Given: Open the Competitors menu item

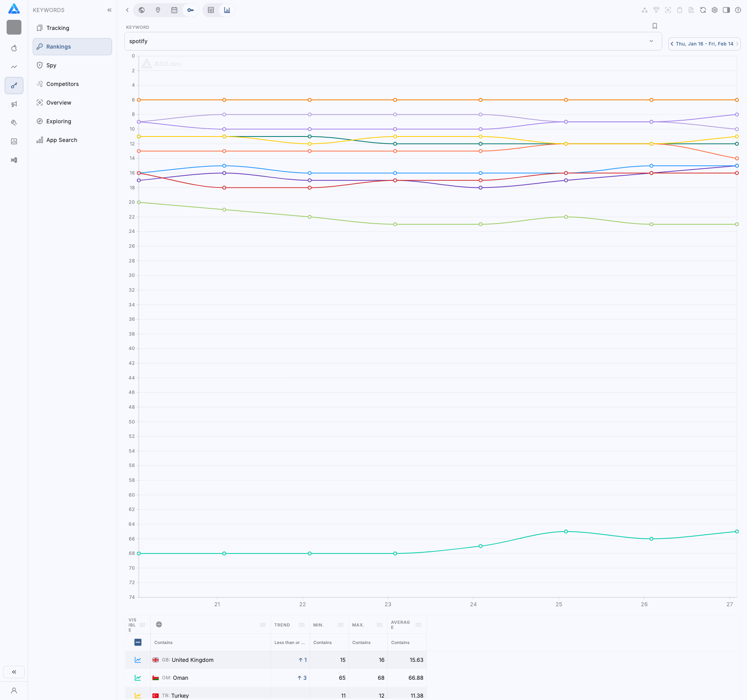Looking at the screenshot, I should click(x=62, y=84).
